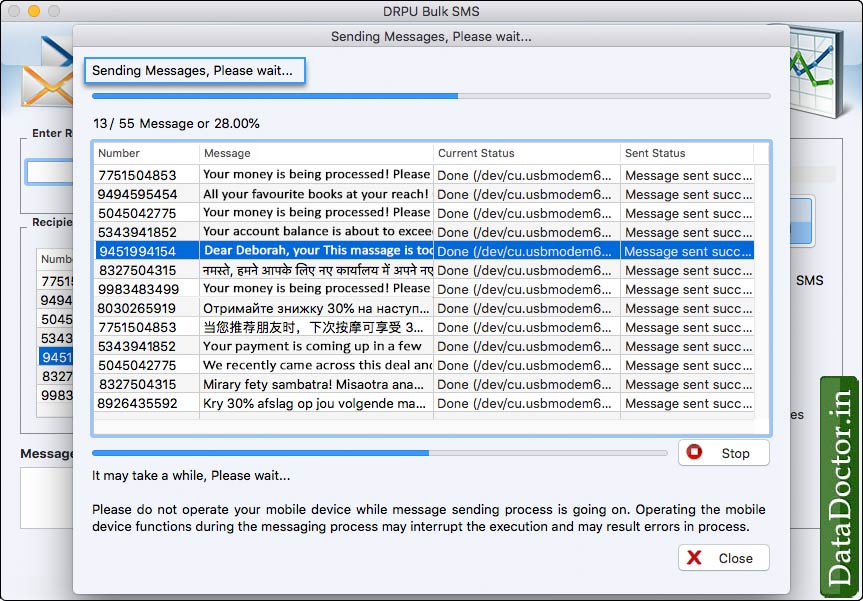Click the 'It may take a while, Please wait...' text
This screenshot has width=863, height=601.
(x=191, y=476)
